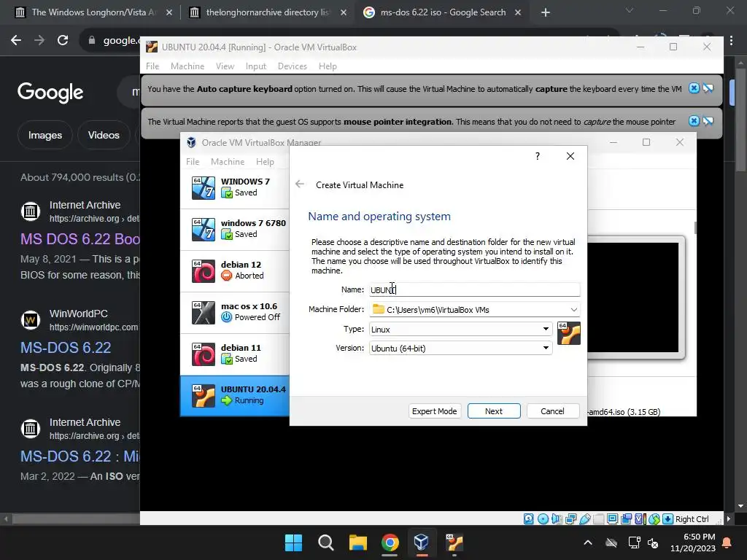
Task: Filter Google results by Images
Action: click(44, 135)
